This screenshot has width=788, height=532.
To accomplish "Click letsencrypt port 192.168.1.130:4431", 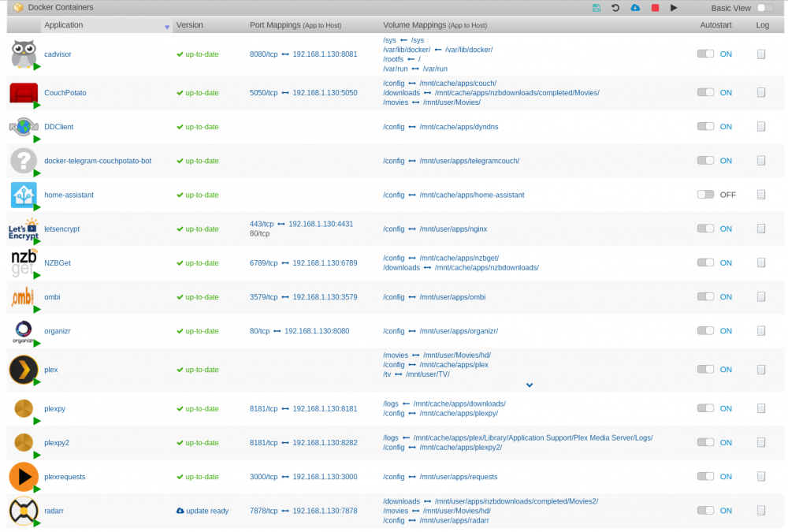I will 321,225.
